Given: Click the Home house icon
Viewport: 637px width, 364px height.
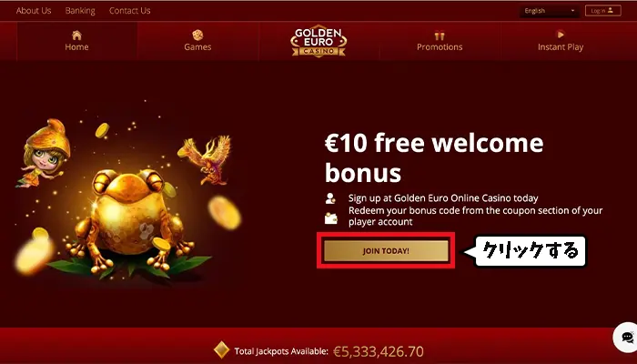Looking at the screenshot, I should point(76,35).
